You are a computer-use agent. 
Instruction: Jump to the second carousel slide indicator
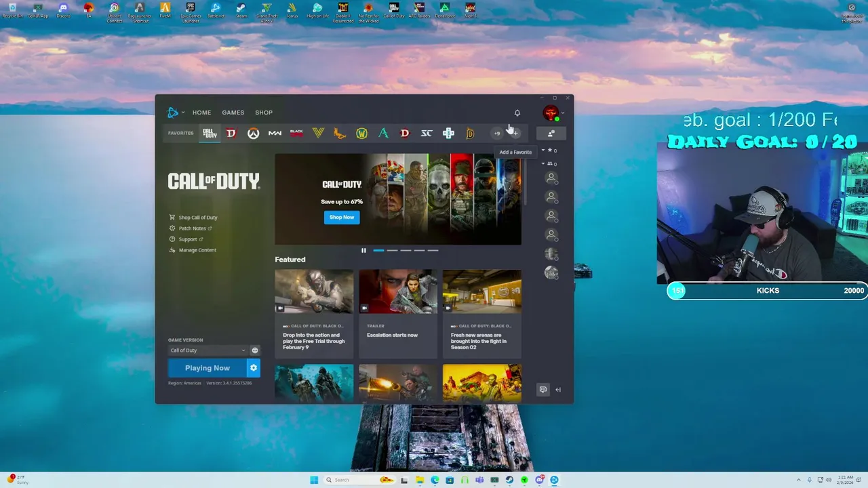click(x=392, y=251)
